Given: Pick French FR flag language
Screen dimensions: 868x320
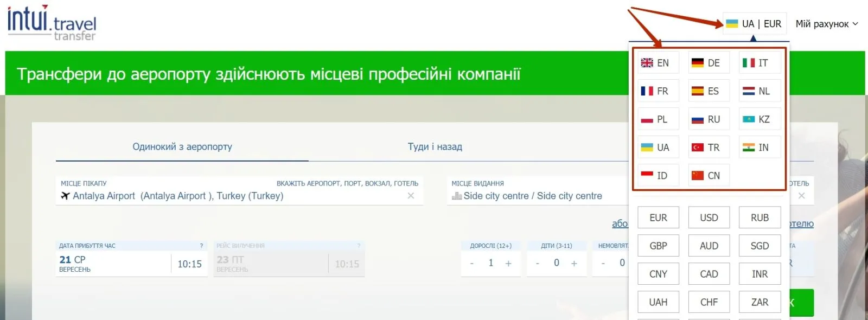Looking at the screenshot, I should [x=658, y=91].
